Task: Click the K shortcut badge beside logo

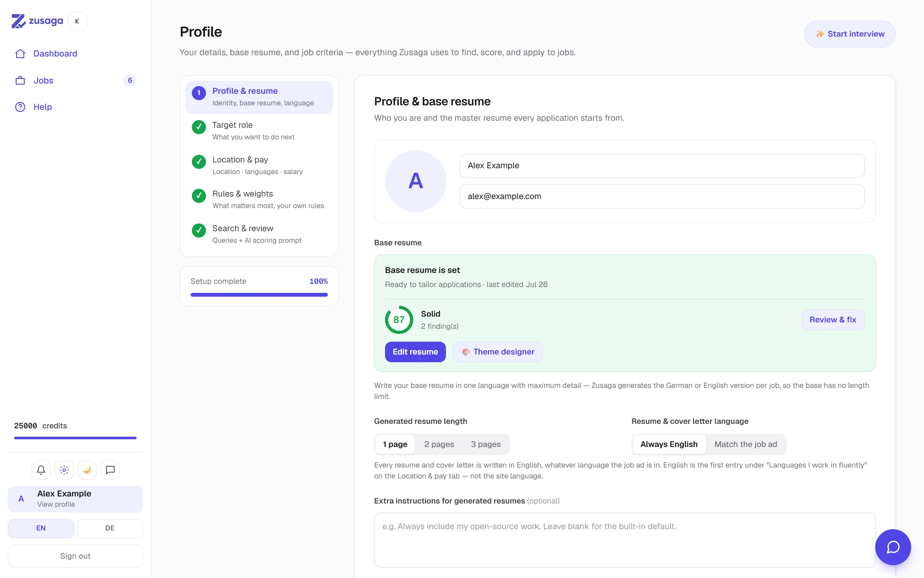Action: coord(77,21)
